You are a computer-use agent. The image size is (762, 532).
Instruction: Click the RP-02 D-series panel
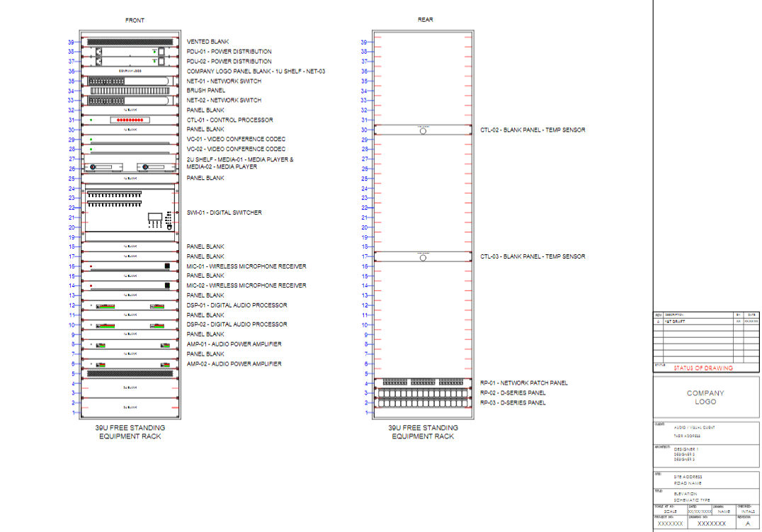click(x=423, y=392)
